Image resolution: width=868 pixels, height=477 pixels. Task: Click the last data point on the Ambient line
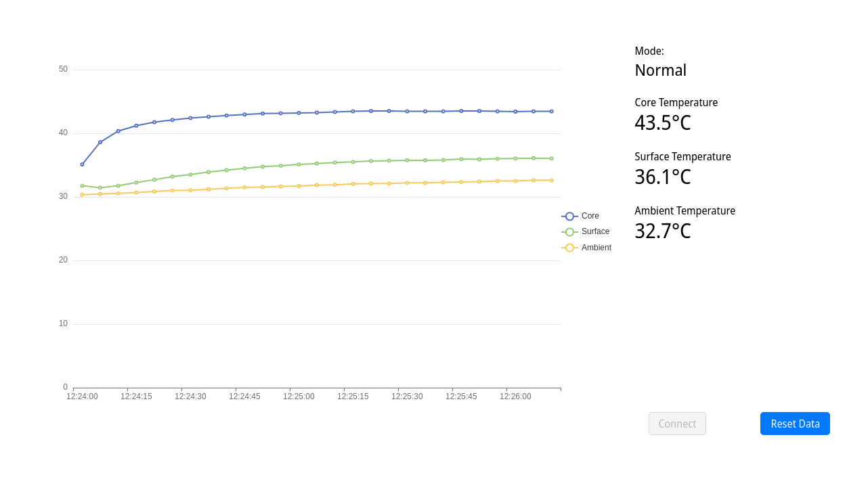(552, 180)
